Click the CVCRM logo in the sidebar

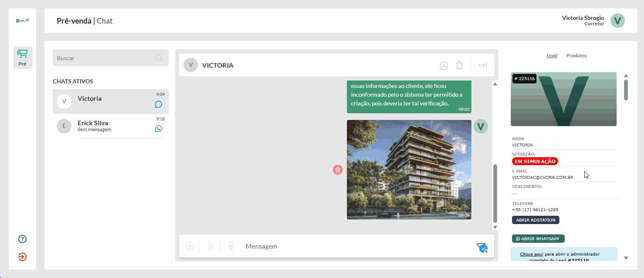click(22, 20)
